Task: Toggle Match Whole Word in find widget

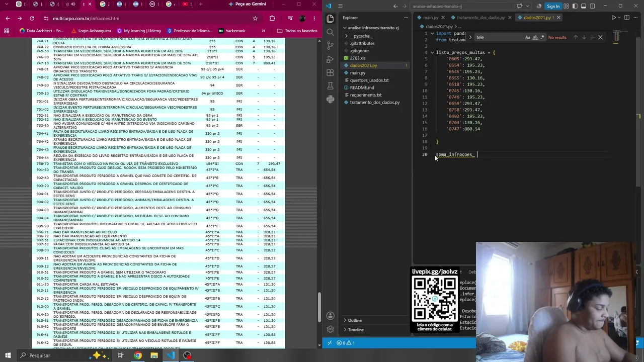Action: point(535,37)
